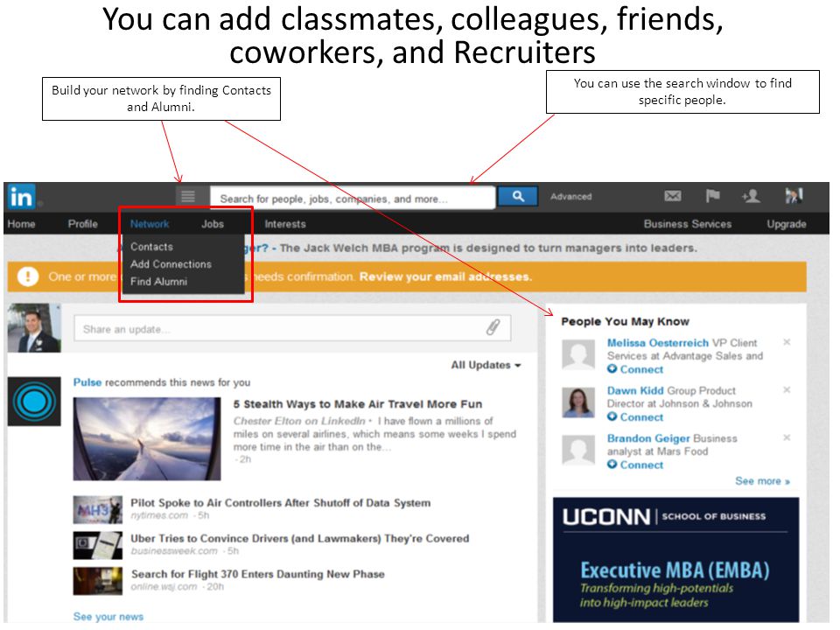Click the search for people input field
The height and width of the screenshot is (630, 840).
click(x=353, y=199)
